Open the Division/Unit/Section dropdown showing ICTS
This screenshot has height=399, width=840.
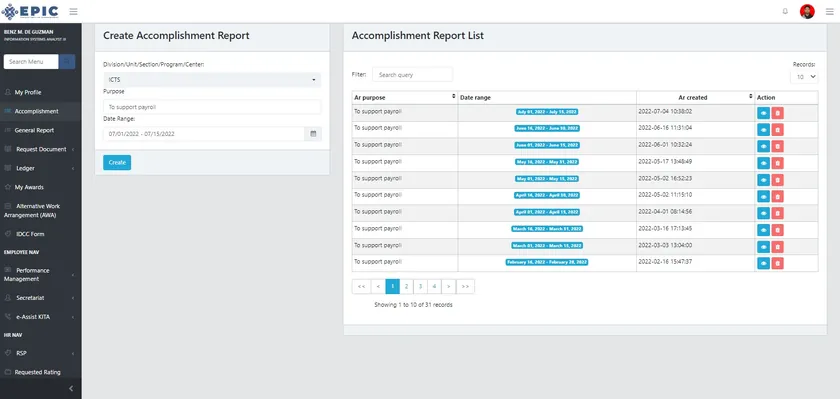[x=212, y=80]
